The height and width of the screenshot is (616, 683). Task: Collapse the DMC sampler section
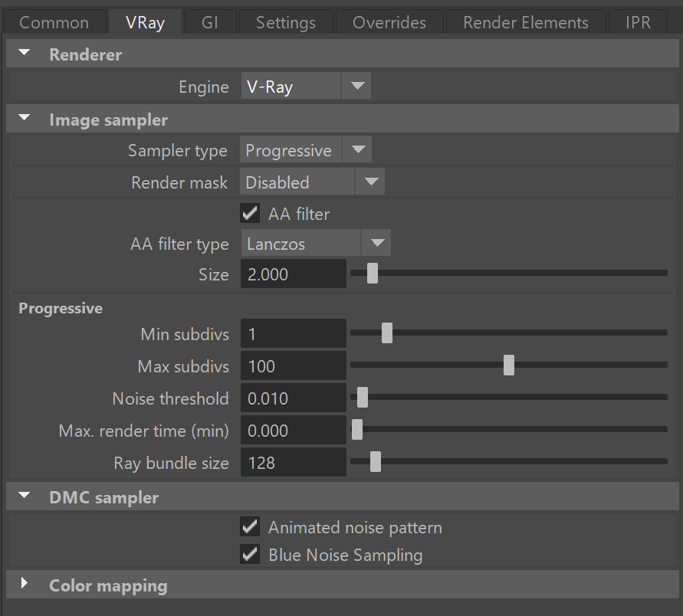pyautogui.click(x=25, y=496)
